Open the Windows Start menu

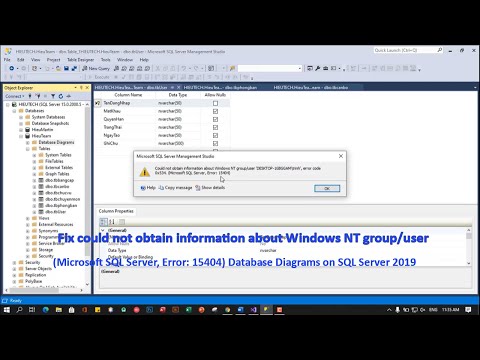point(7,310)
